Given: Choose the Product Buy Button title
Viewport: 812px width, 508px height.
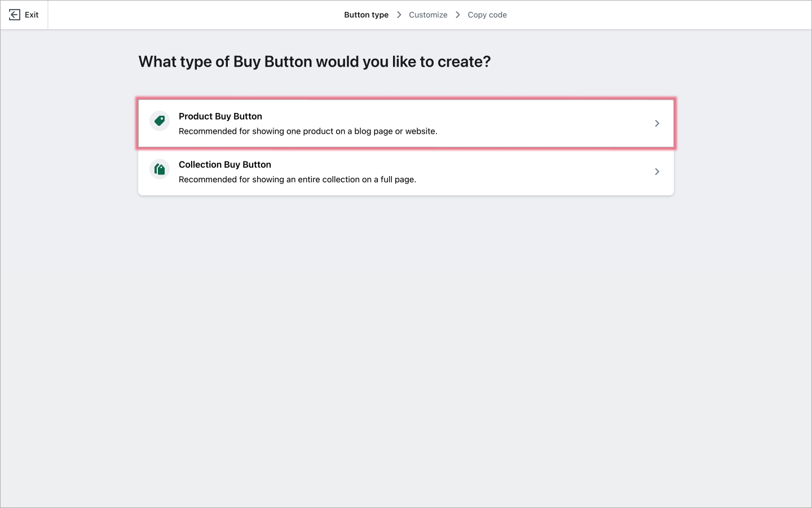Looking at the screenshot, I should coord(220,116).
